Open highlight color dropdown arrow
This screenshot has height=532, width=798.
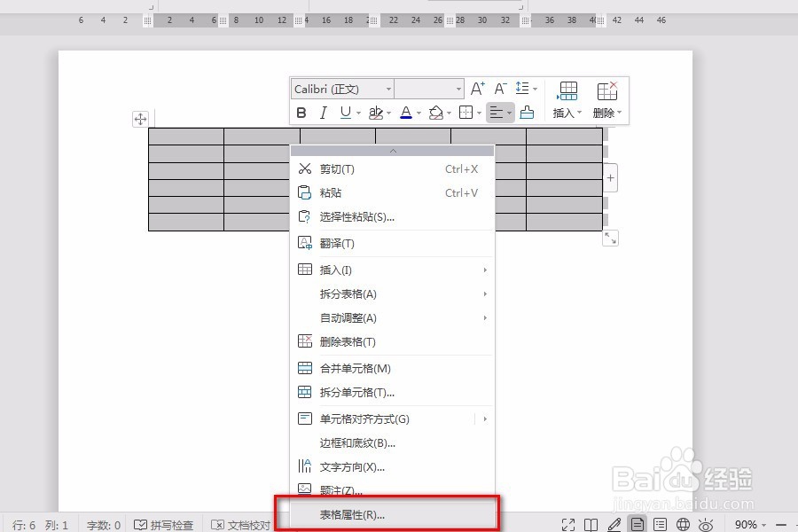pos(389,113)
